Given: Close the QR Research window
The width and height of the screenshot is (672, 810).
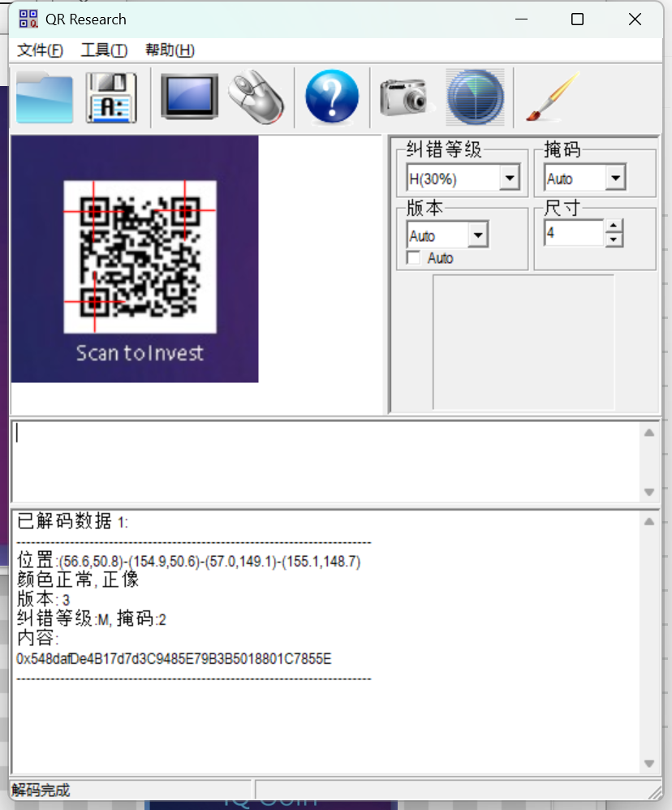Looking at the screenshot, I should [x=635, y=19].
